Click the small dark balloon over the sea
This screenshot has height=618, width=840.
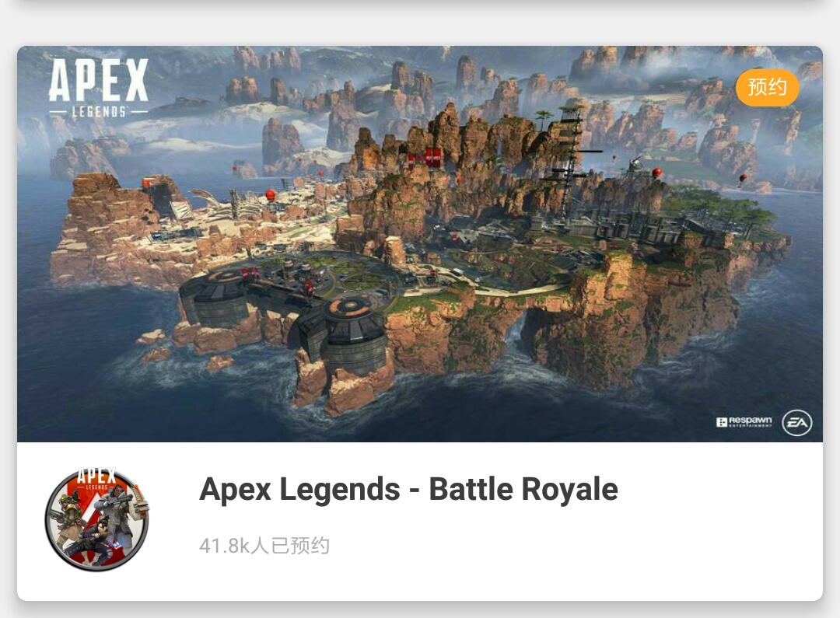pos(743,179)
